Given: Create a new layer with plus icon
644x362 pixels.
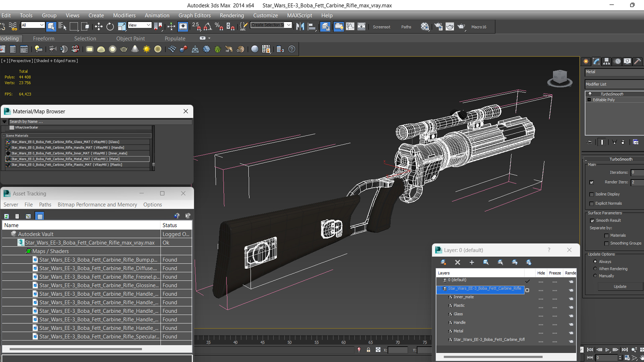Looking at the screenshot, I should (472, 262).
